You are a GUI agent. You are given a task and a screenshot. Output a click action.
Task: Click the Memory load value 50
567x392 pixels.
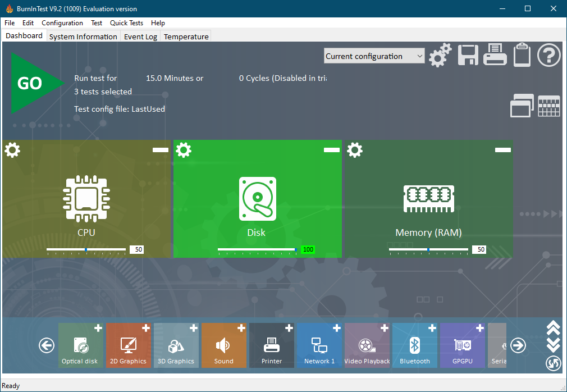click(479, 249)
